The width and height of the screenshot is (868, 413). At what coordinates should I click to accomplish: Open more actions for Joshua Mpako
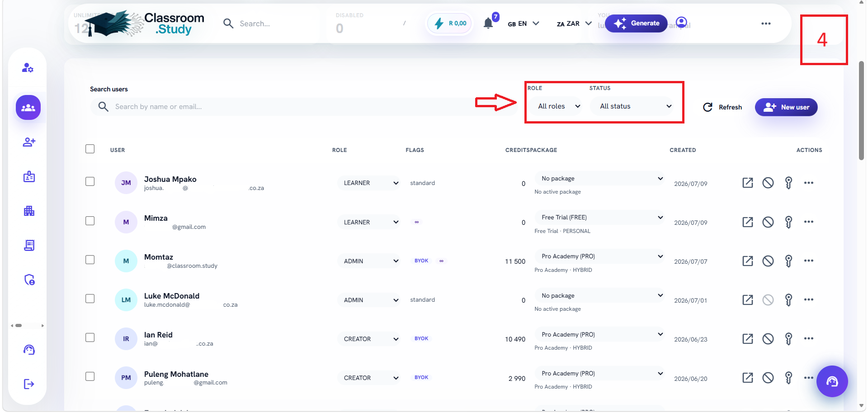[x=809, y=183]
